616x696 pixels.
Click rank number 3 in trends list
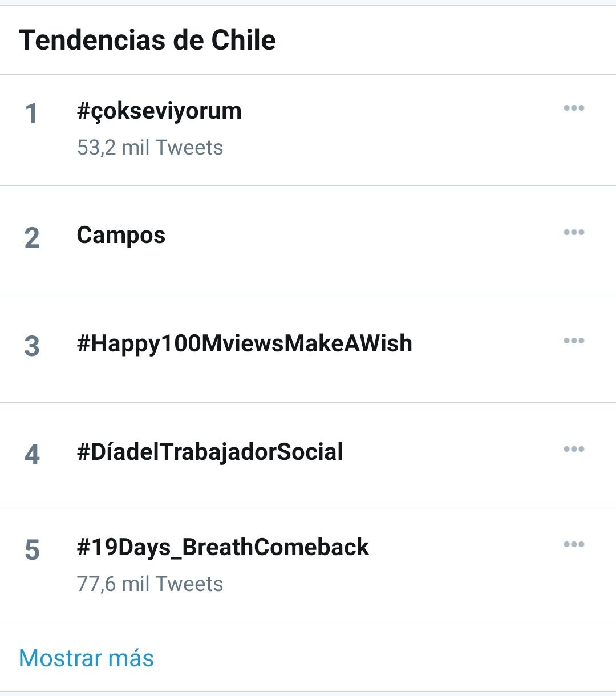[x=32, y=346]
